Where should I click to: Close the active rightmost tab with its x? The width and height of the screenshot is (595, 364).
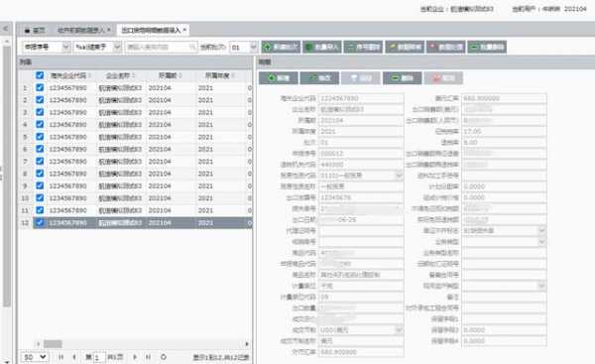[184, 30]
